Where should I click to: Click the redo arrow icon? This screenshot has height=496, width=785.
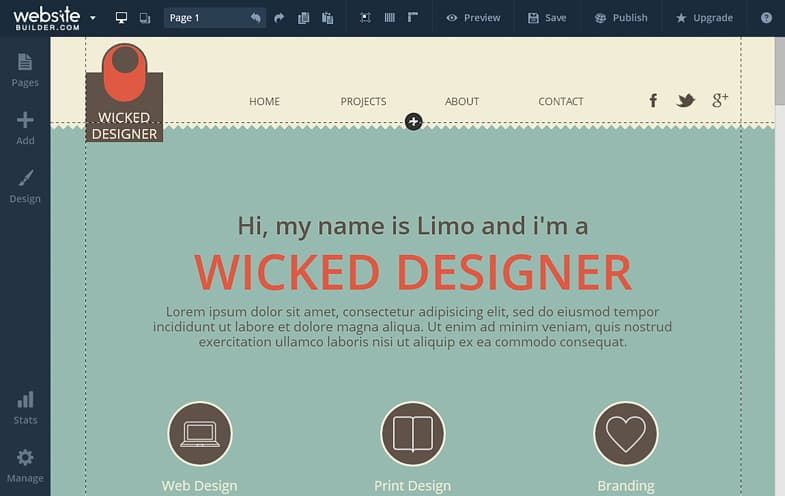(279, 18)
